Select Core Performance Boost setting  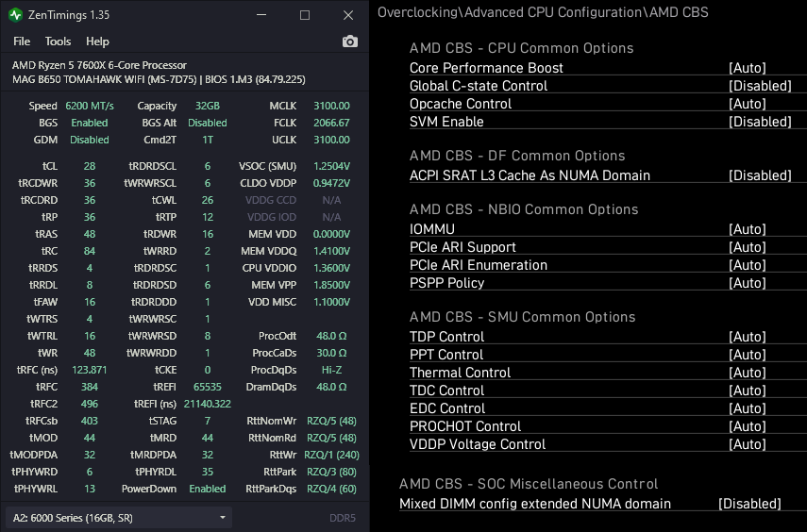tap(608, 67)
